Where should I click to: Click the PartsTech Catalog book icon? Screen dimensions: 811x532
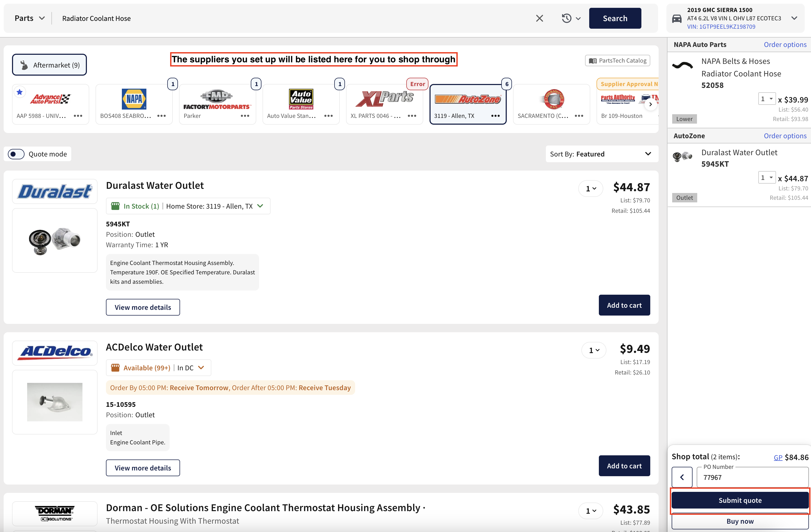coord(593,61)
